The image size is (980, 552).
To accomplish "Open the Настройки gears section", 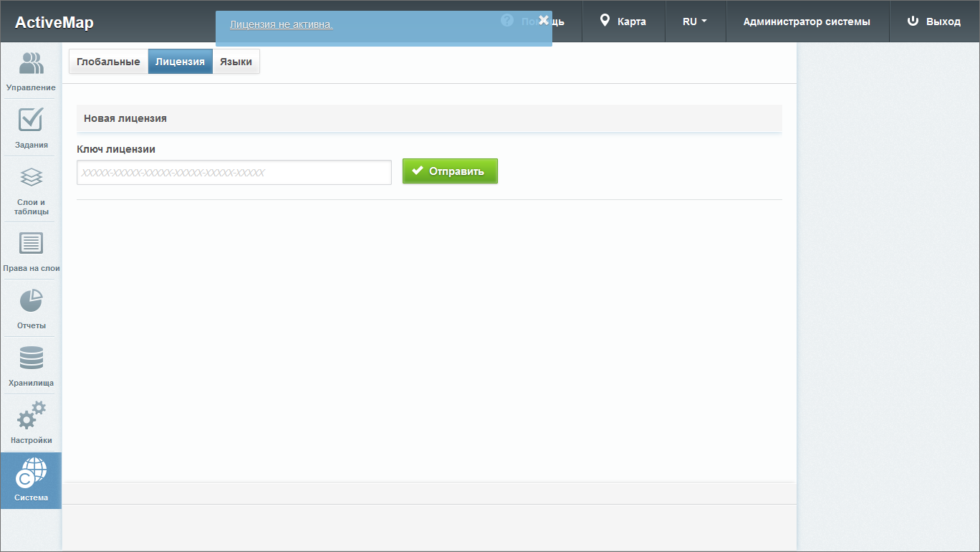I will click(31, 424).
